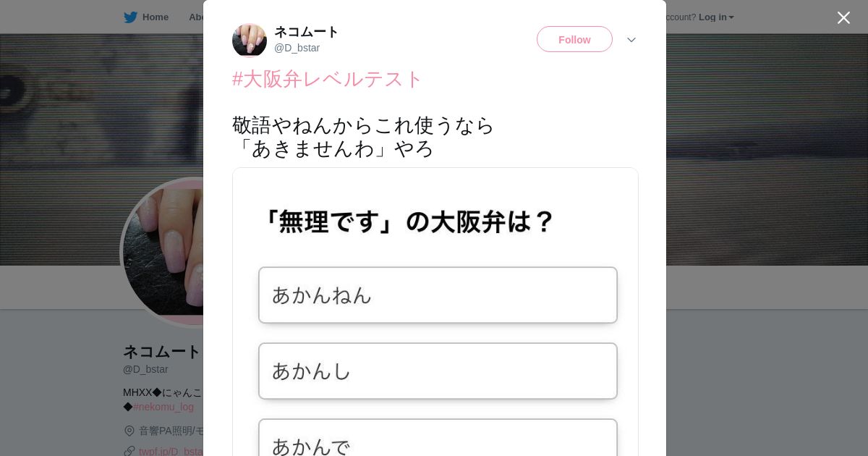Click the quiz question image
Image resolution: width=868 pixels, height=456 pixels.
tap(435, 312)
